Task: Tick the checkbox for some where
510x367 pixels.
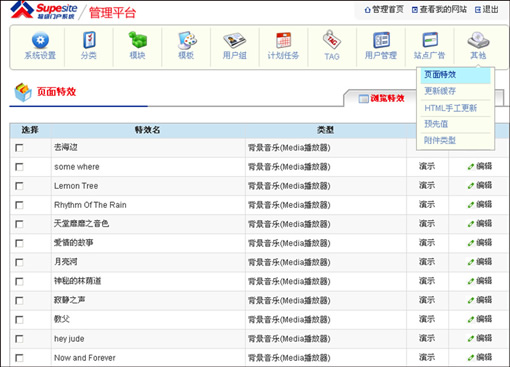Action: (x=19, y=167)
